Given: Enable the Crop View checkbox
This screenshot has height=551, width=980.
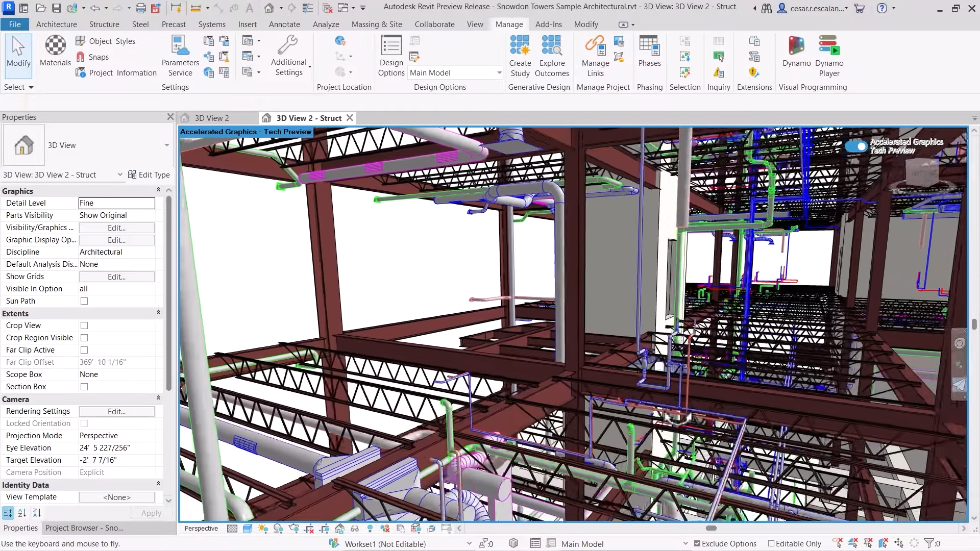Looking at the screenshot, I should click(x=84, y=325).
